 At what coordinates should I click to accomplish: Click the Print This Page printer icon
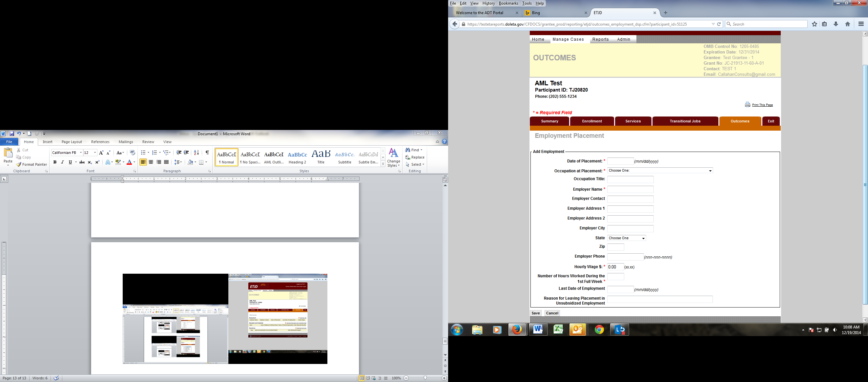[x=747, y=104]
